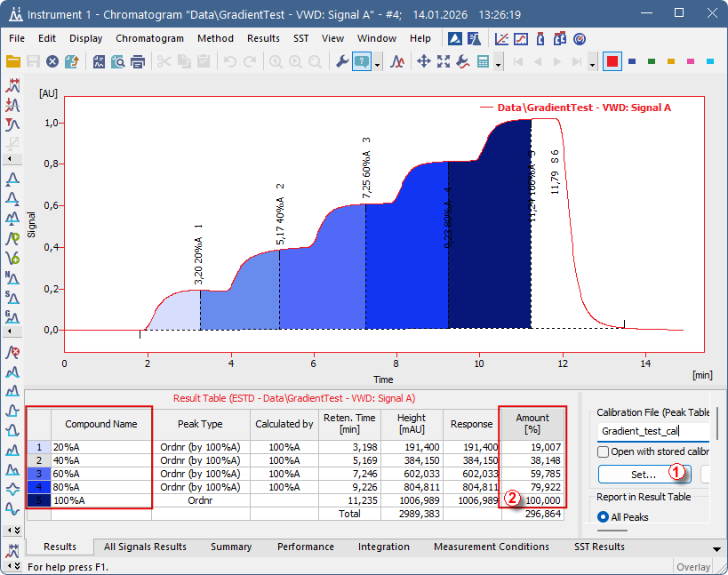Click the open folder icon in toolbar
Viewport: 728px width, 575px height.
pos(13,61)
